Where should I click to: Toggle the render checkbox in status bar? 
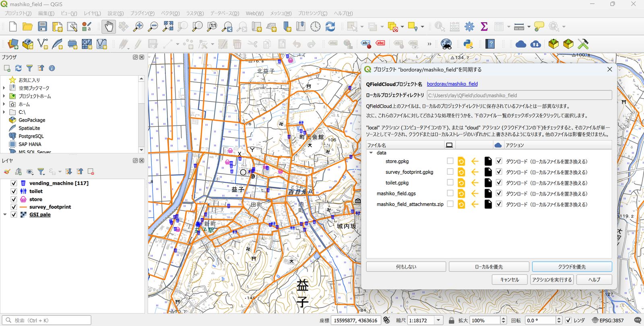568,320
